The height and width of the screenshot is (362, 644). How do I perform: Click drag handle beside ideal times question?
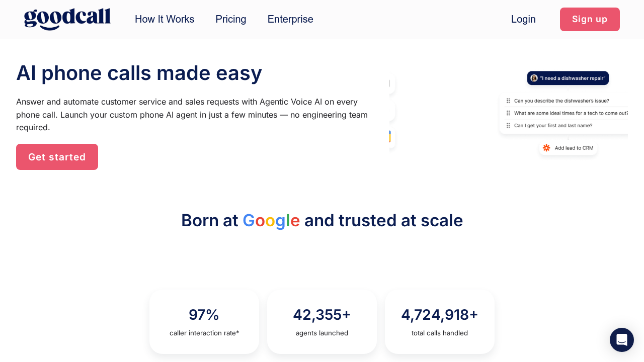508,113
